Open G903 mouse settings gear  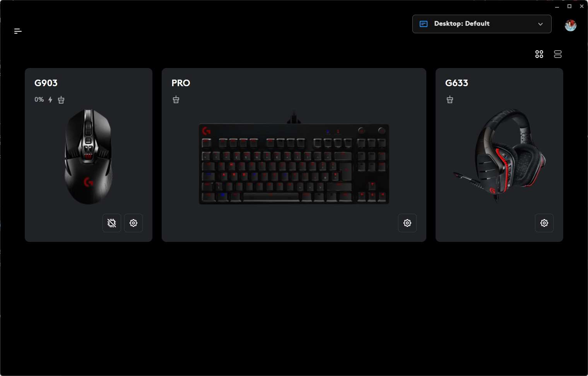pyautogui.click(x=133, y=223)
